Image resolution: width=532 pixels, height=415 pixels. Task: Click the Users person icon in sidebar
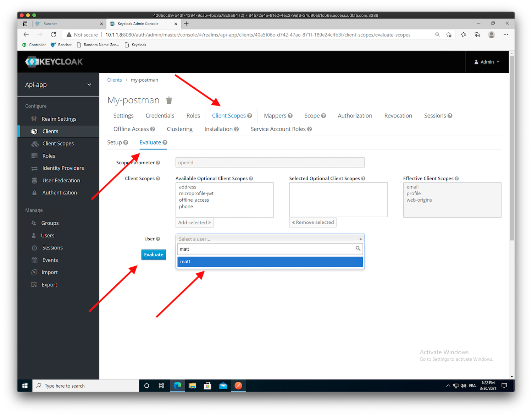[34, 235]
